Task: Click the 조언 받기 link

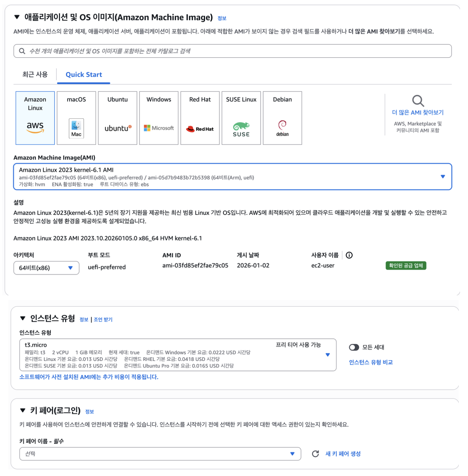Action: 103,320
